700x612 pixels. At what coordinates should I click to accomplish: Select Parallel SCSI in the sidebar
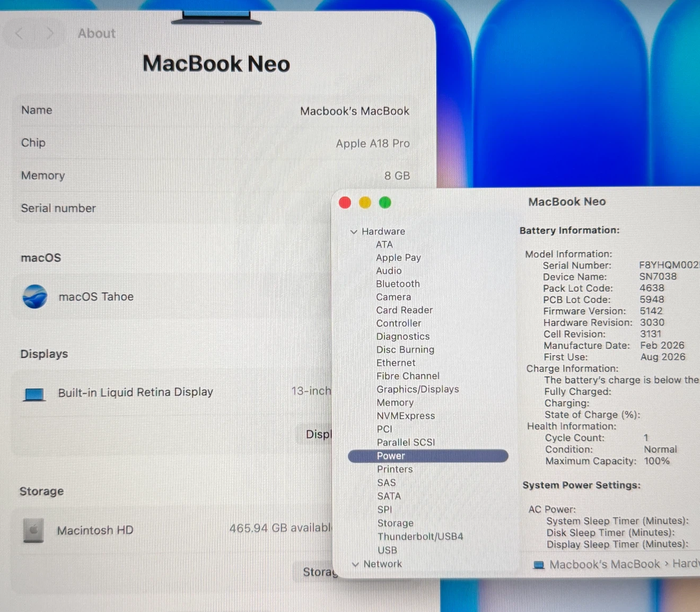point(406,442)
